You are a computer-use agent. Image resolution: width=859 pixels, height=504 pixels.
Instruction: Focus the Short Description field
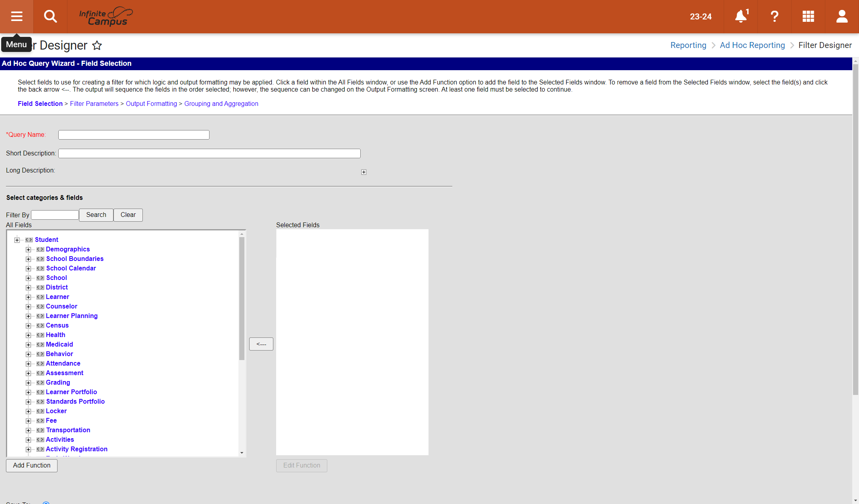tap(209, 153)
